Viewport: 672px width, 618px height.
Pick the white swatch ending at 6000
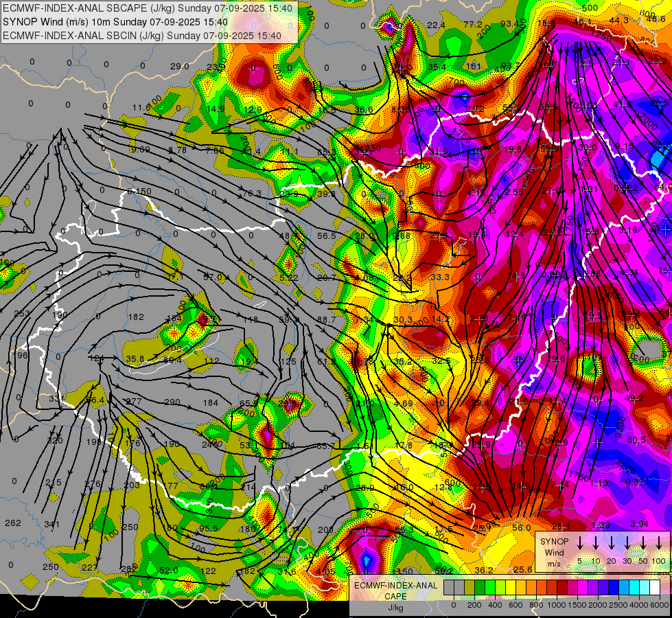point(655,588)
